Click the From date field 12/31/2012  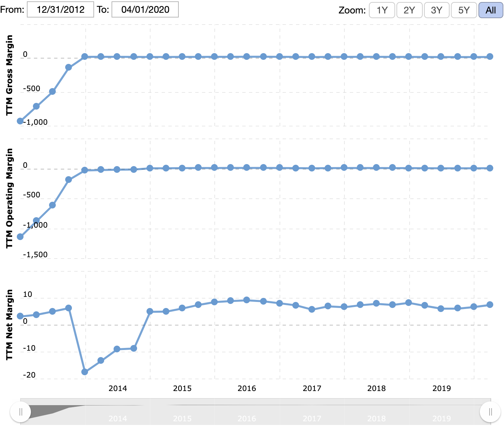(x=60, y=9)
